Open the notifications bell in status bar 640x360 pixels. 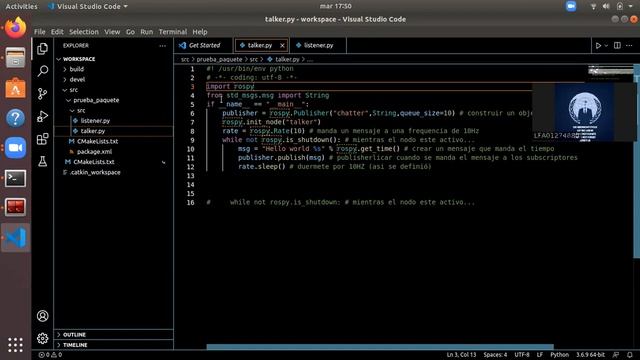[630, 355]
